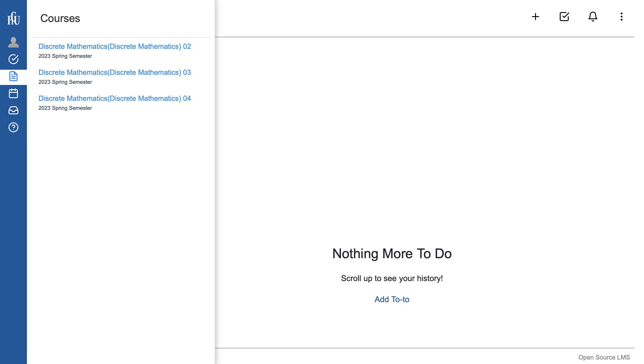Click Scroll up to see your history text
644x364 pixels.
pos(392,278)
